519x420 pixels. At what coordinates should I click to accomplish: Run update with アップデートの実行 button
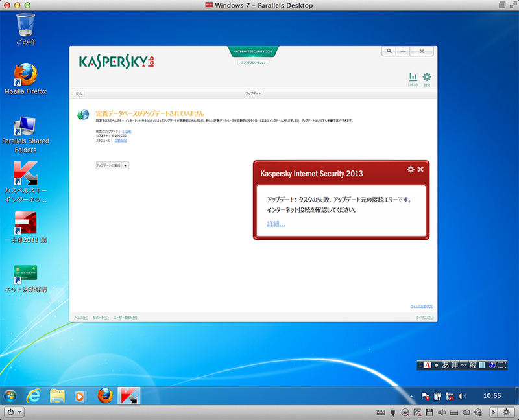click(108, 165)
